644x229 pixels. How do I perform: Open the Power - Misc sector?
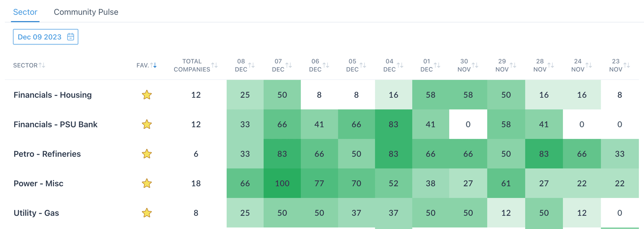(x=39, y=183)
